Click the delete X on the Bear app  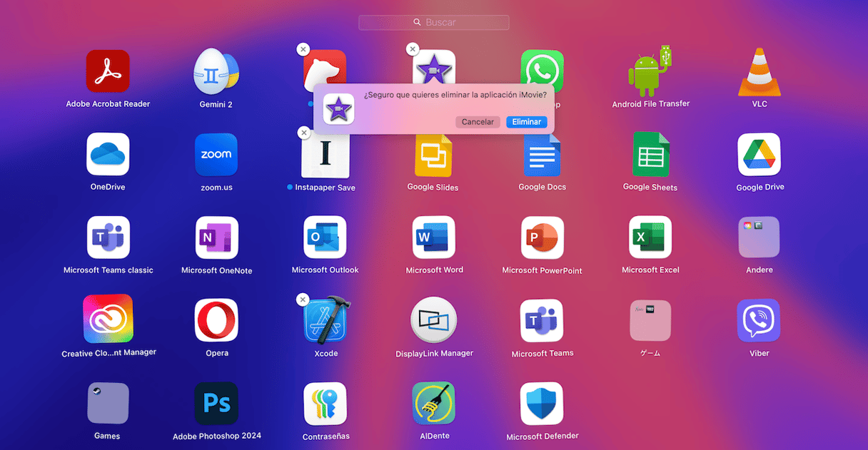coord(303,49)
